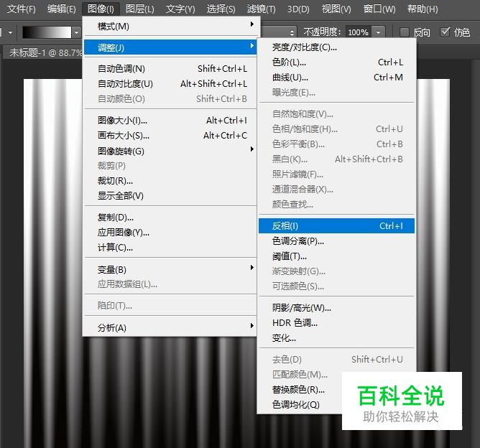This screenshot has height=448, width=480.
Task: Open 变化... adjustment
Action: click(336, 338)
